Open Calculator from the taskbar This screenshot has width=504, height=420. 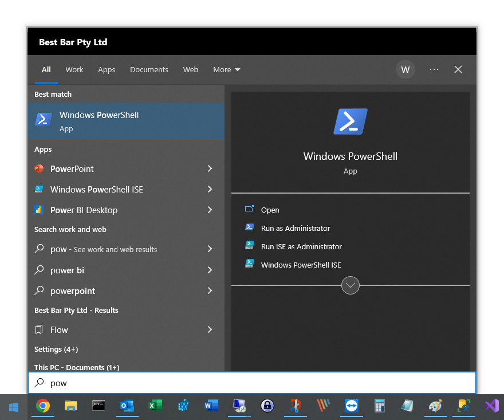[379, 406]
